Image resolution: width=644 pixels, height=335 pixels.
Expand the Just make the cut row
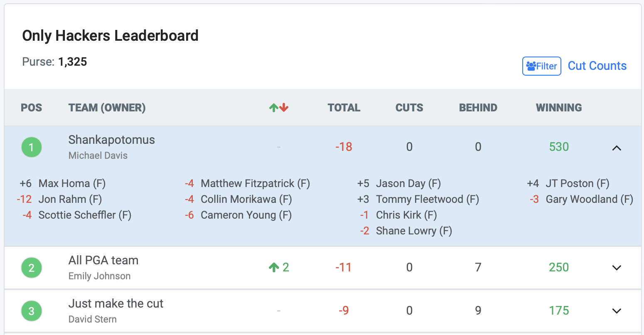pos(617,311)
